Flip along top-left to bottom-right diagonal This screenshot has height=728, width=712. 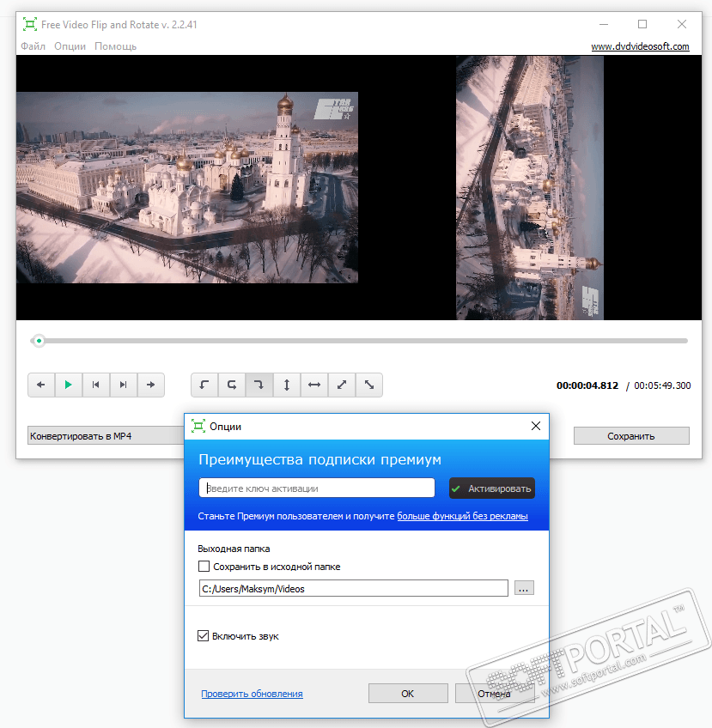(368, 385)
